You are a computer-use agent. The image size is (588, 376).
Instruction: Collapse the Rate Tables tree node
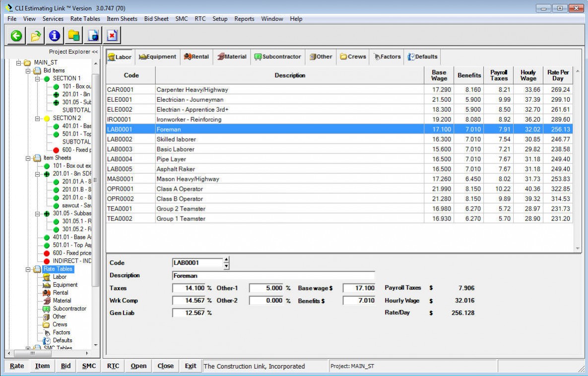tap(28, 269)
